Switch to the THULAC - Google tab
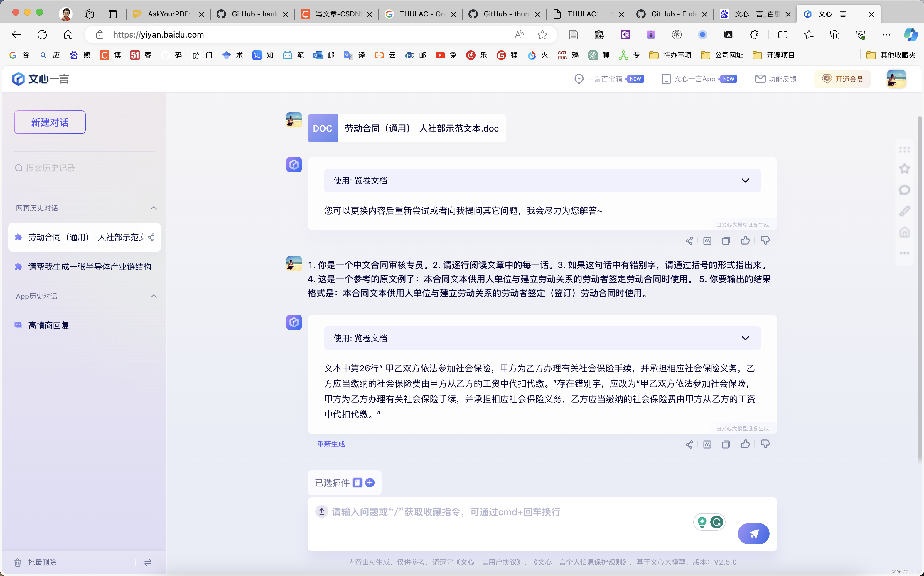The width and height of the screenshot is (924, 576). (420, 14)
